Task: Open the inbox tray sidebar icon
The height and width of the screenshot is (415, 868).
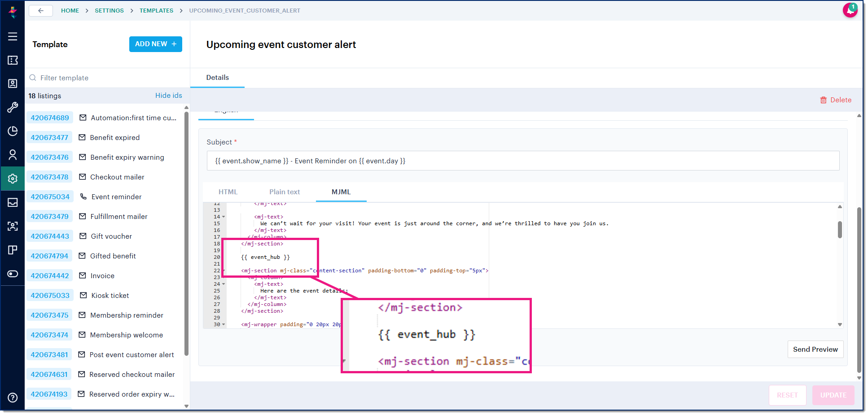Action: (13, 202)
